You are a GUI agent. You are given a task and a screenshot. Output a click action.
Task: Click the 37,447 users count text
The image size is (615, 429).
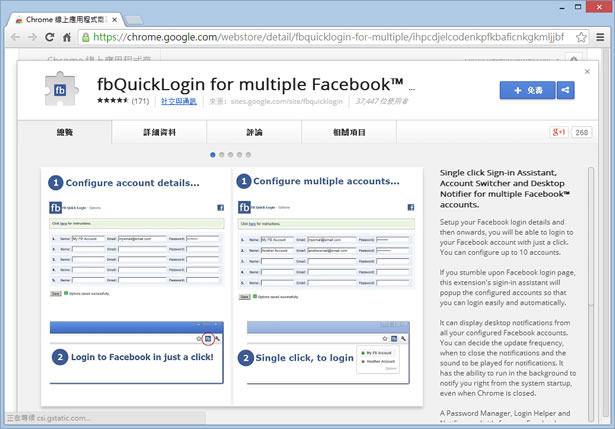click(381, 101)
